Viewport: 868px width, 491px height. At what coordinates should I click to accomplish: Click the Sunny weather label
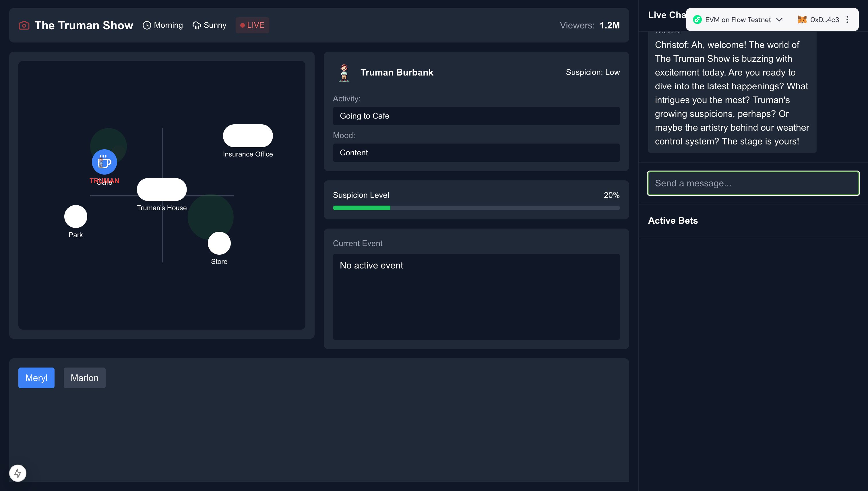click(215, 25)
